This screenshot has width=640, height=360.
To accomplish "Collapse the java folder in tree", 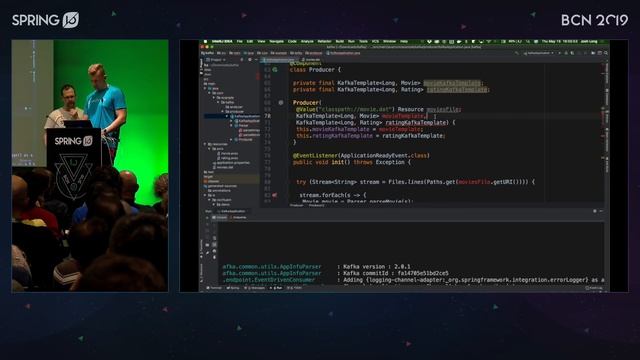I will (206, 88).
